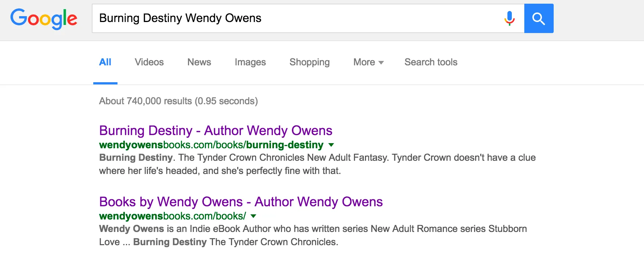Open the News search results
The width and height of the screenshot is (644, 265).
point(199,62)
